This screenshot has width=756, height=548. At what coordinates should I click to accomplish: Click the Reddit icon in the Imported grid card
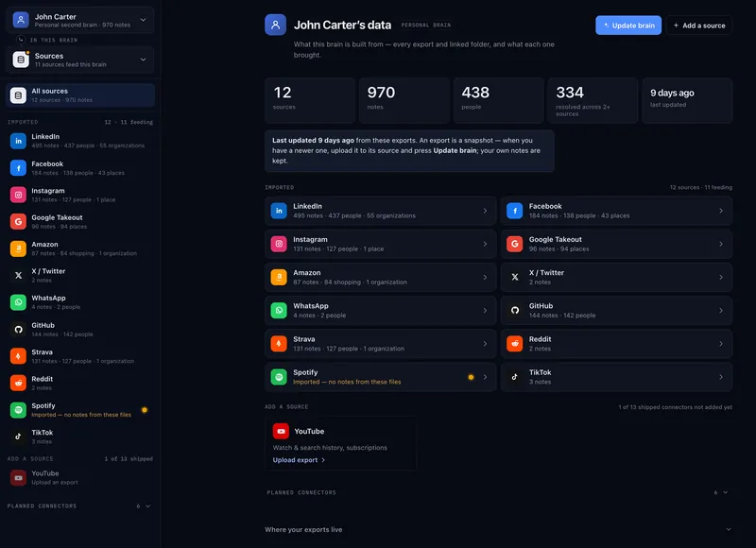point(514,344)
